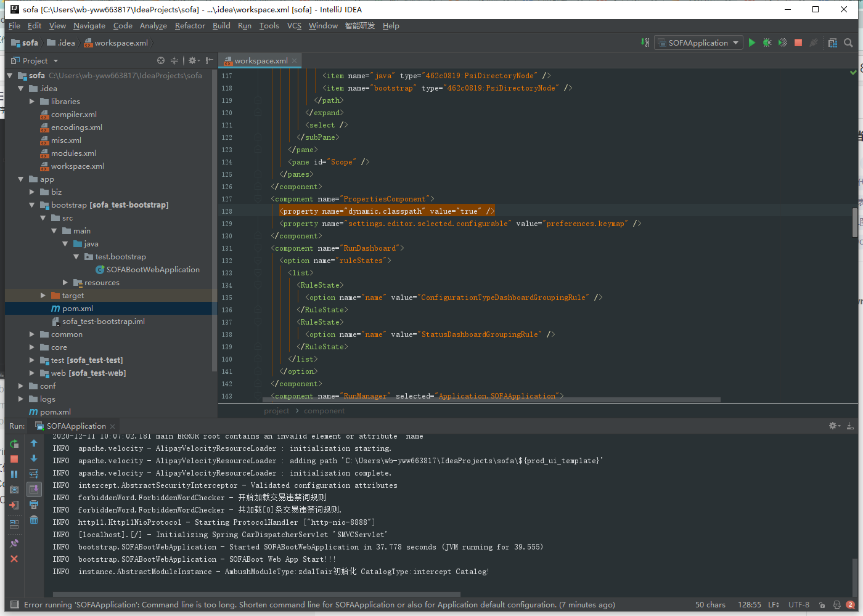
Task: Expand the biz folder
Action: 32,192
